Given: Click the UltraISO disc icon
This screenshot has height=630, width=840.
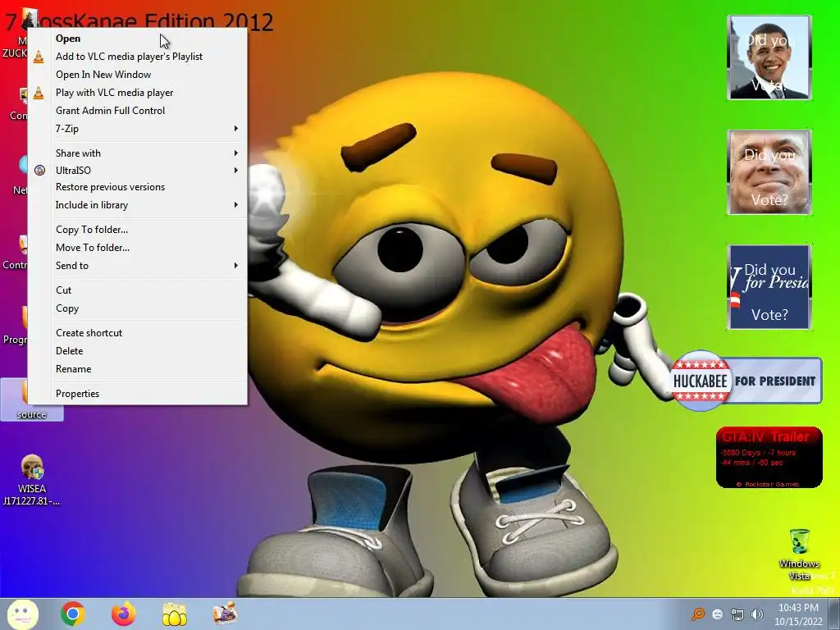Looking at the screenshot, I should click(39, 171).
